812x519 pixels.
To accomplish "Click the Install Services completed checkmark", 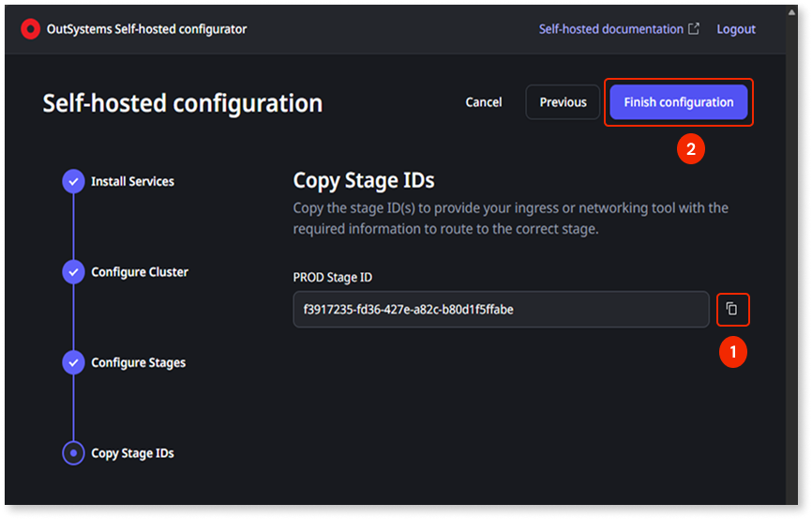I will click(73, 181).
